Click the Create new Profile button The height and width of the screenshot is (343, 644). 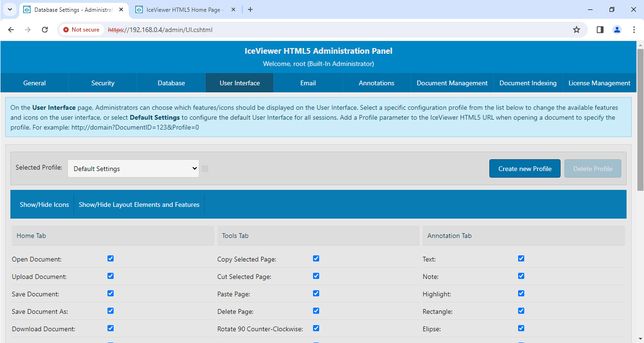click(525, 169)
